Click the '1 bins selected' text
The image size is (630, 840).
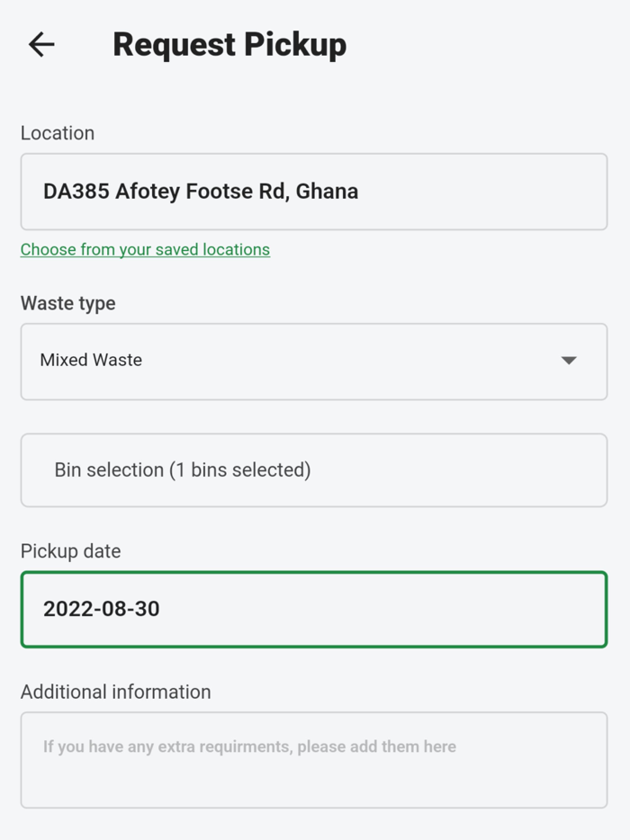(240, 469)
